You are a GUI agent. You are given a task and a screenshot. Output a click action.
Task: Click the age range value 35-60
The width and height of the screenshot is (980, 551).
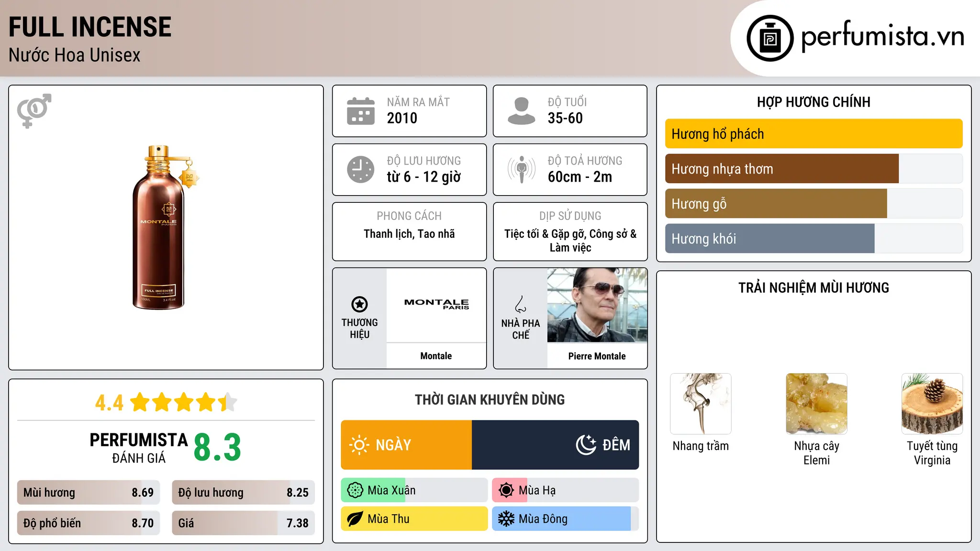coord(565,118)
